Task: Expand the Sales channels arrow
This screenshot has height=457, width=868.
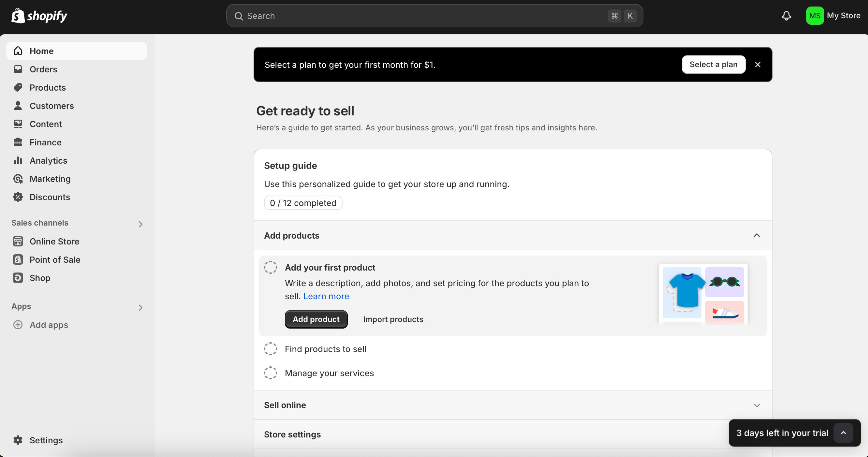Action: pyautogui.click(x=140, y=224)
